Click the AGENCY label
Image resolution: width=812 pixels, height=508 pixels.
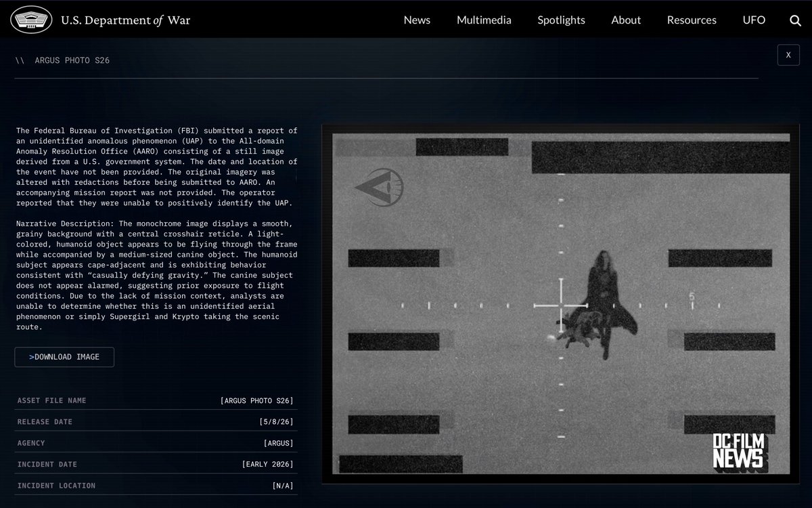(x=31, y=443)
